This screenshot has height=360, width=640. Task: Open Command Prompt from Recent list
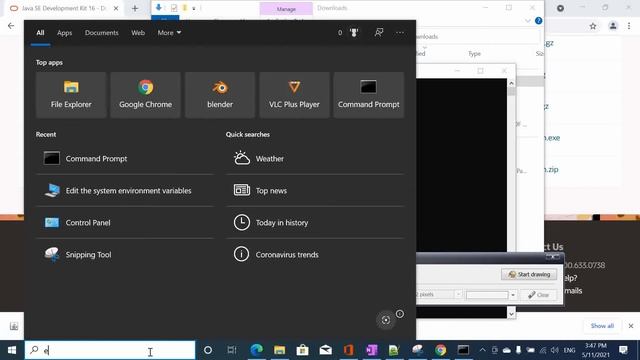pyautogui.click(x=124, y=158)
